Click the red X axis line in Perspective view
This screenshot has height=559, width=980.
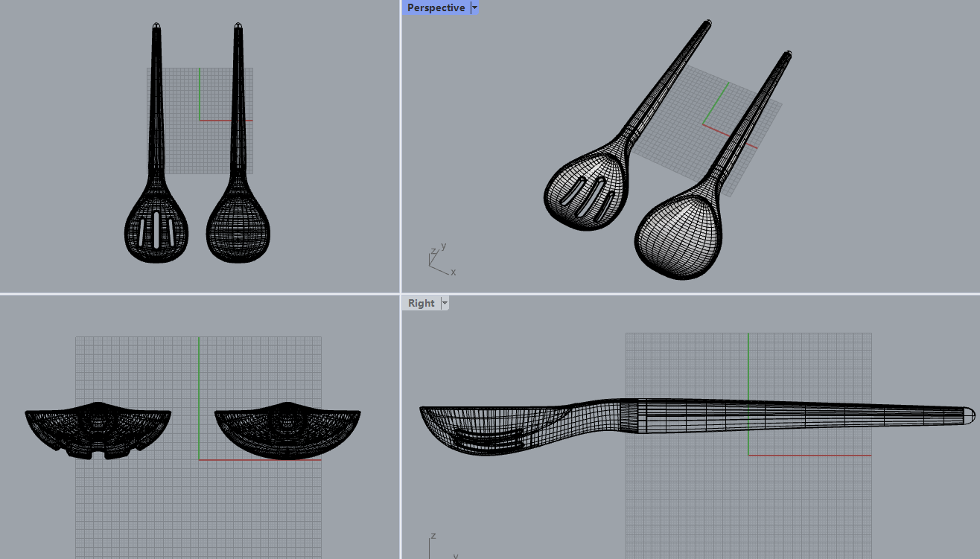[x=731, y=136]
